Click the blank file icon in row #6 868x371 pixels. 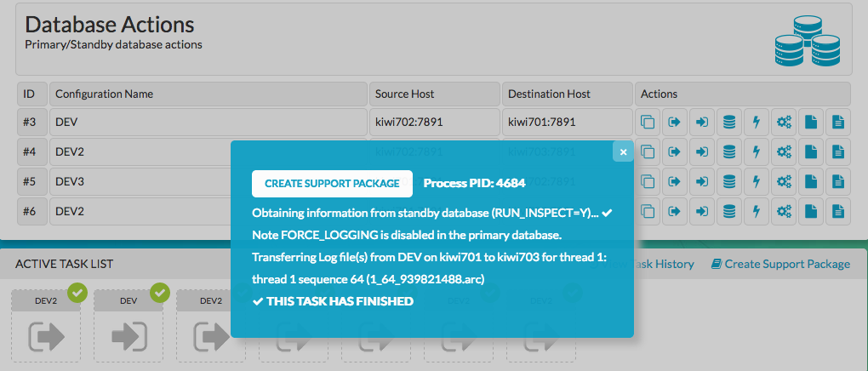click(x=810, y=212)
